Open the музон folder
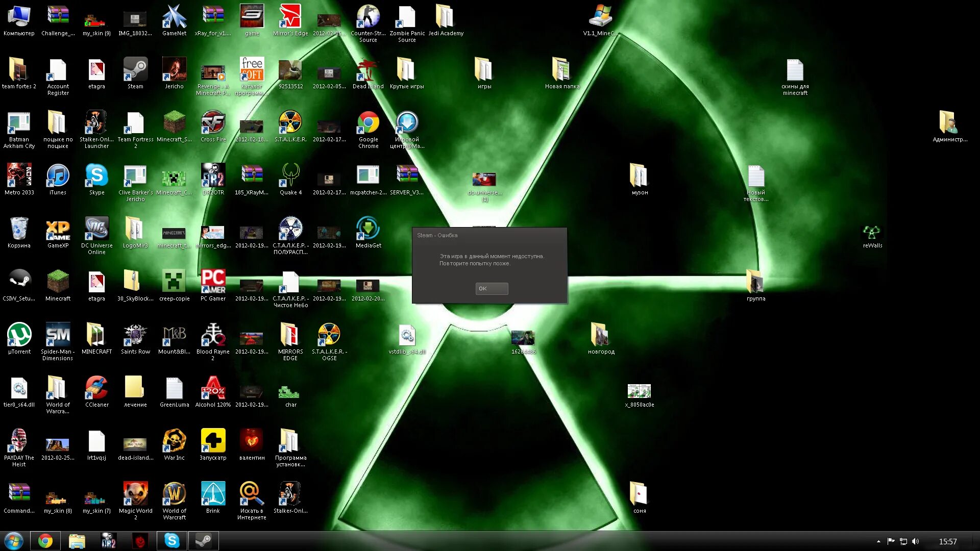 [x=639, y=176]
